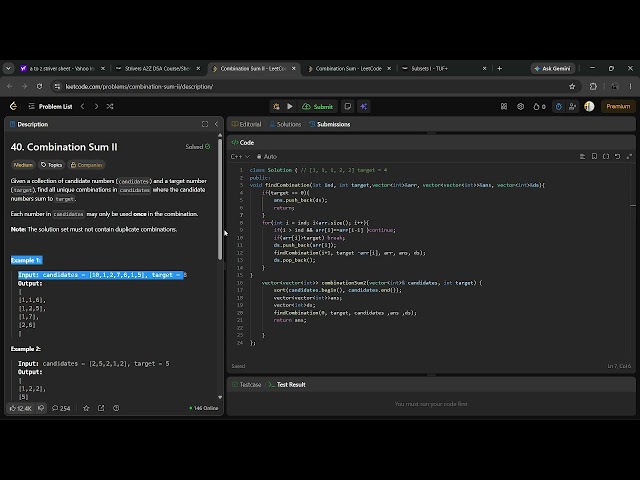Run the code with play icon
Viewport: 640px width, 480px height.
click(x=290, y=107)
